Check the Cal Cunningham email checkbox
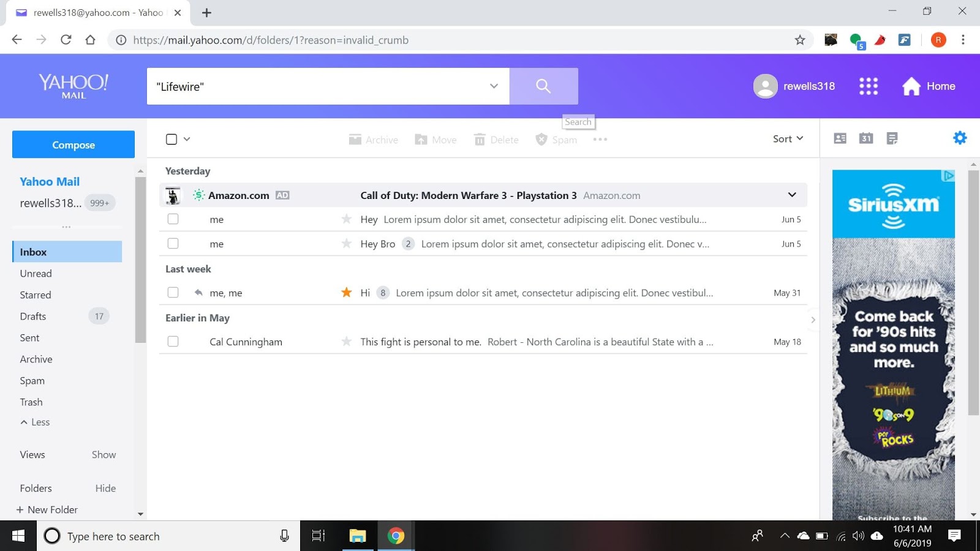980x551 pixels. point(173,342)
